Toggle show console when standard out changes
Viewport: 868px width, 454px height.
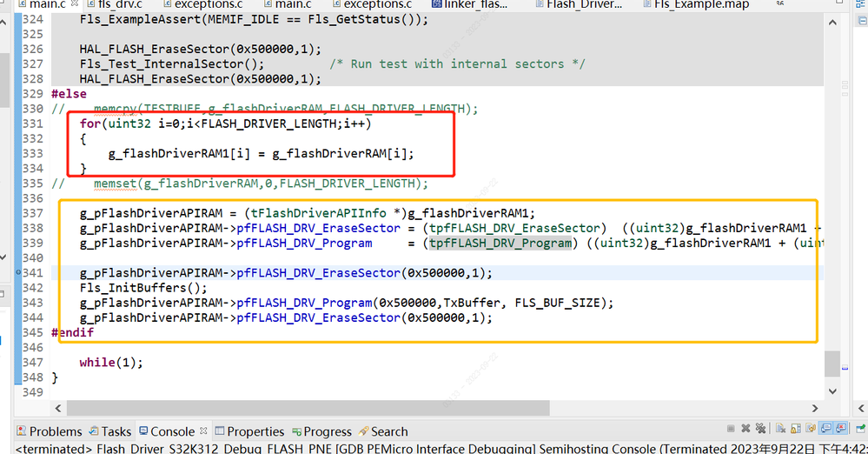(826, 429)
